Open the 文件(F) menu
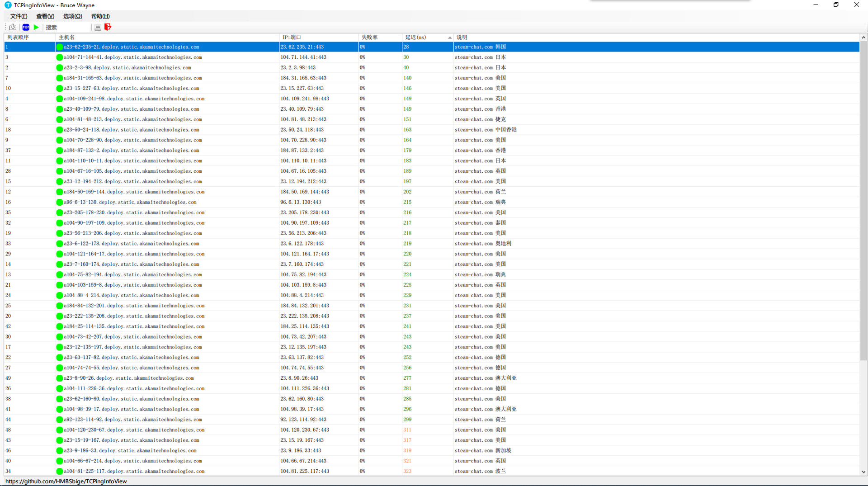 pyautogui.click(x=19, y=16)
